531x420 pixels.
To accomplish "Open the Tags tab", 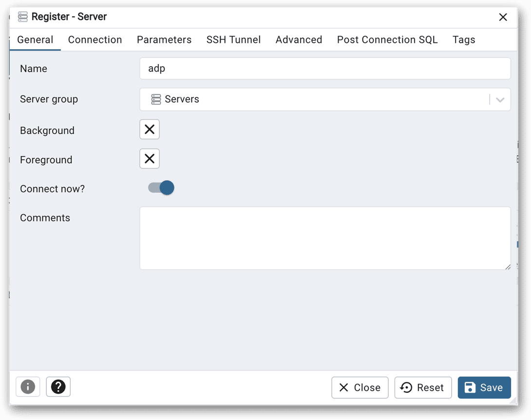I will coord(464,40).
